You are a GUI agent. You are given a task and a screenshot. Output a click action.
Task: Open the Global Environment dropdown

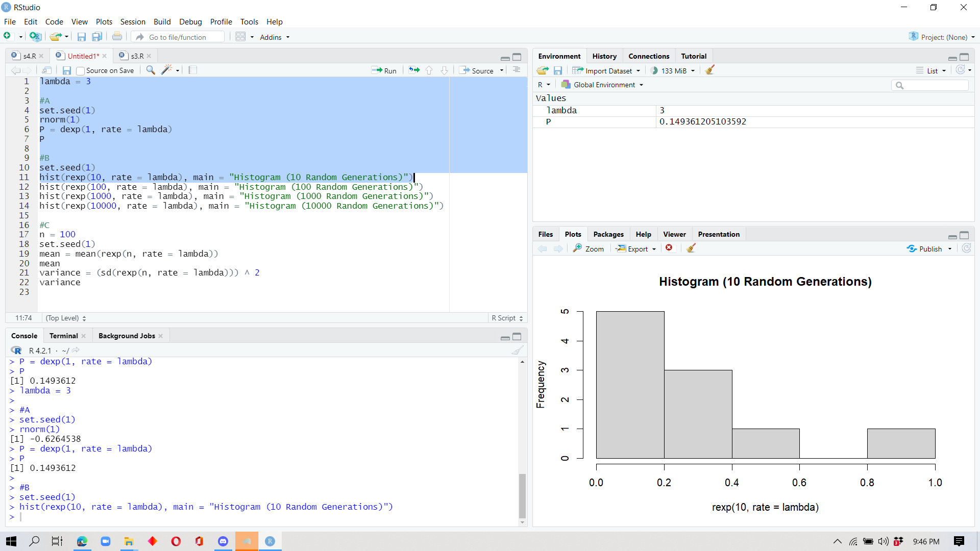coord(602,84)
